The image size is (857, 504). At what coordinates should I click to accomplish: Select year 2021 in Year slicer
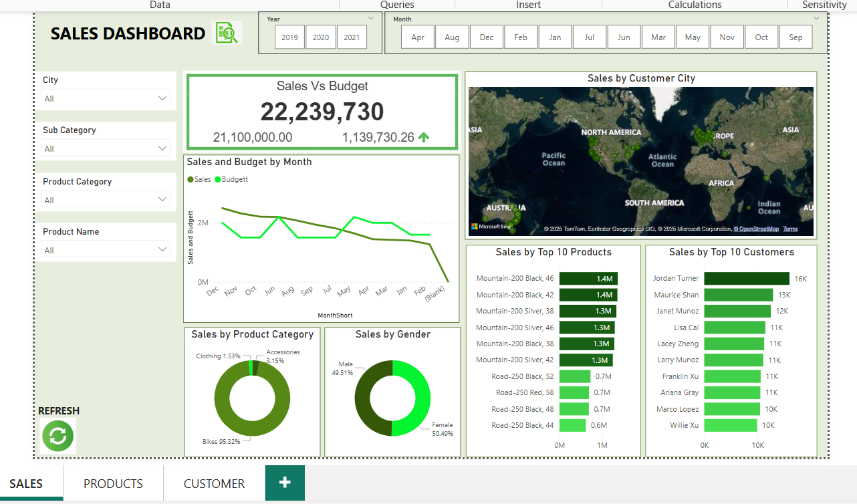click(x=352, y=37)
